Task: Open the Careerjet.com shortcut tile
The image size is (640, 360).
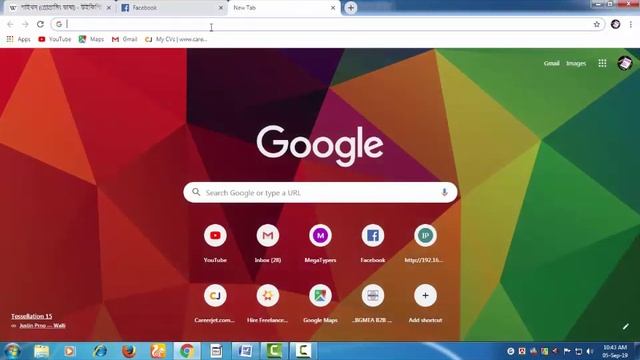Action: tap(215, 296)
